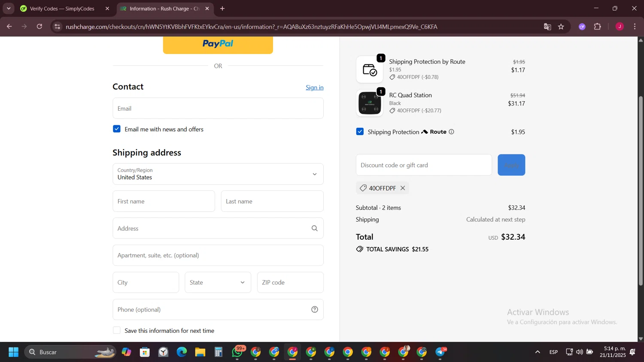The image size is (644, 362).
Task: Click the City field
Action: click(x=146, y=283)
